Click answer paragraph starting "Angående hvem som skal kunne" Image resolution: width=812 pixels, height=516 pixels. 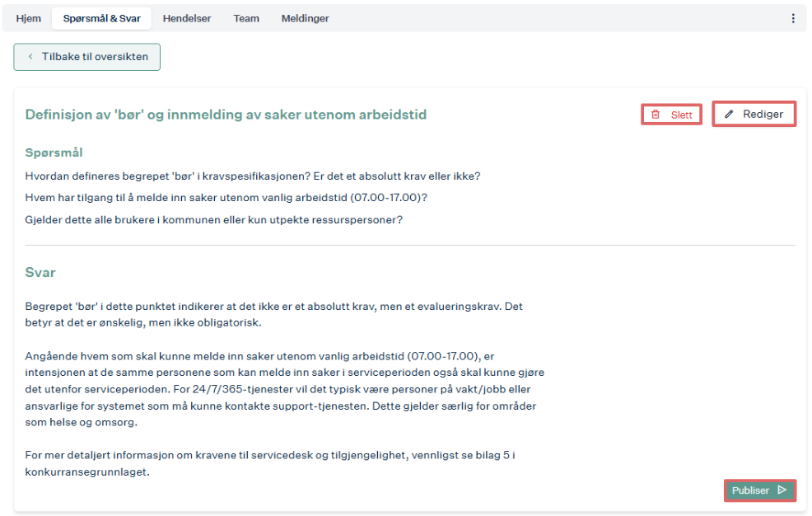coord(285,389)
